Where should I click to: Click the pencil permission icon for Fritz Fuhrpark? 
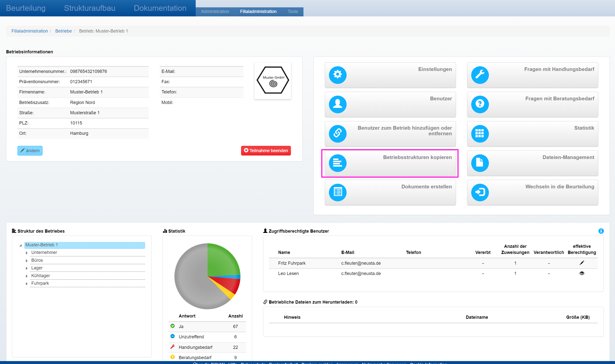point(582,263)
